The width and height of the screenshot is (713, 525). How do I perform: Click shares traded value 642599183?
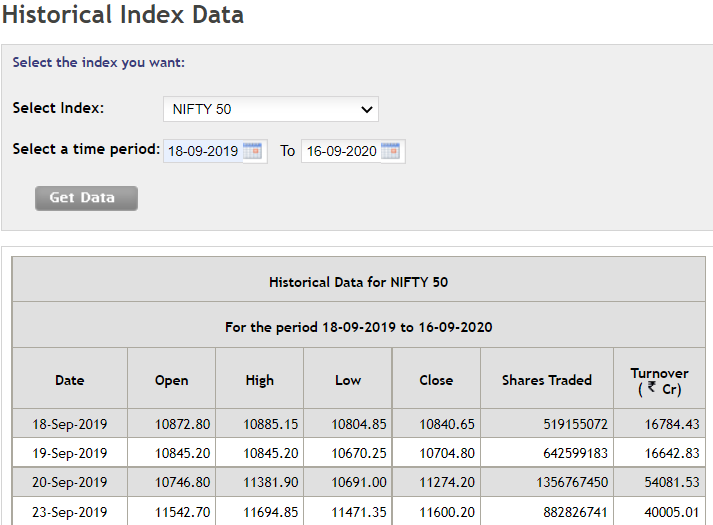click(x=575, y=453)
